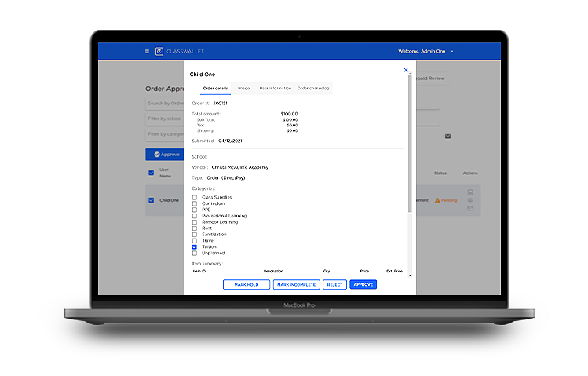588x376 pixels.
Task: Click the dialog vertical scrollbar thumb
Action: point(410,144)
